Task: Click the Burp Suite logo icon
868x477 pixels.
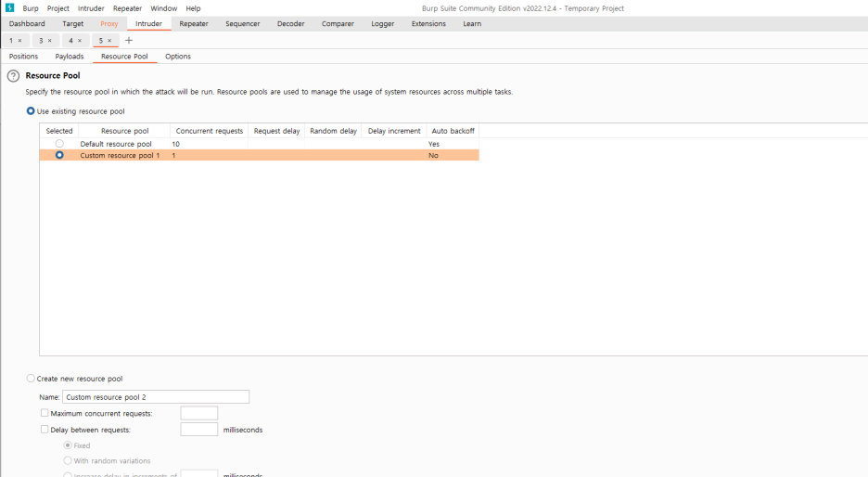Action: [9, 7]
